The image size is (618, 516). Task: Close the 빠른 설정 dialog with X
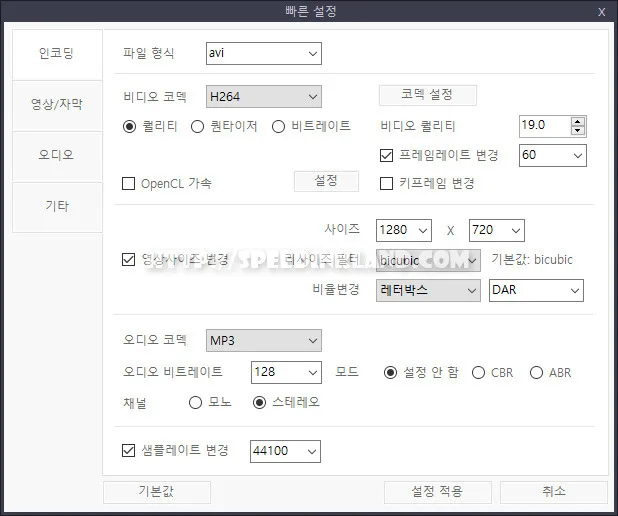pos(601,12)
